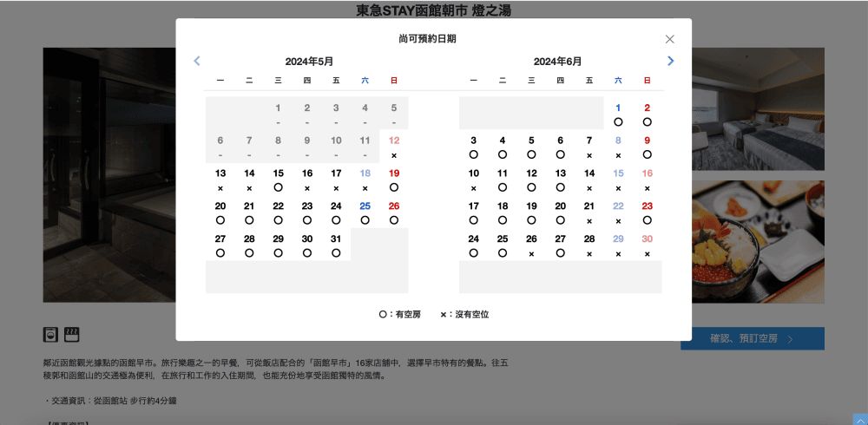Select Sunday June 9
The image size is (868, 425).
(648, 147)
